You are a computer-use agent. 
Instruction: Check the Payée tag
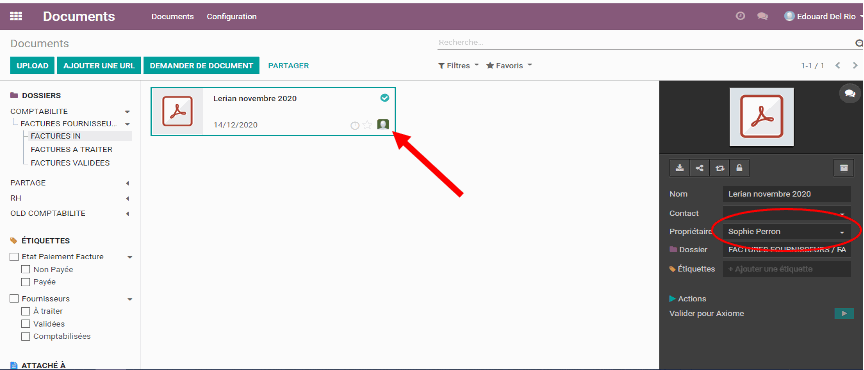pyautogui.click(x=25, y=282)
